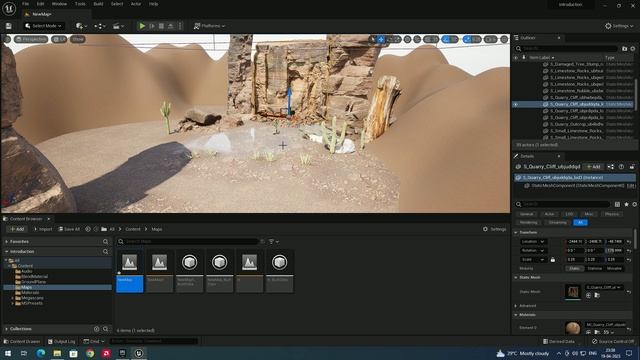Click the Outliner add folder icon
640x360 pixels.
coord(624,49)
